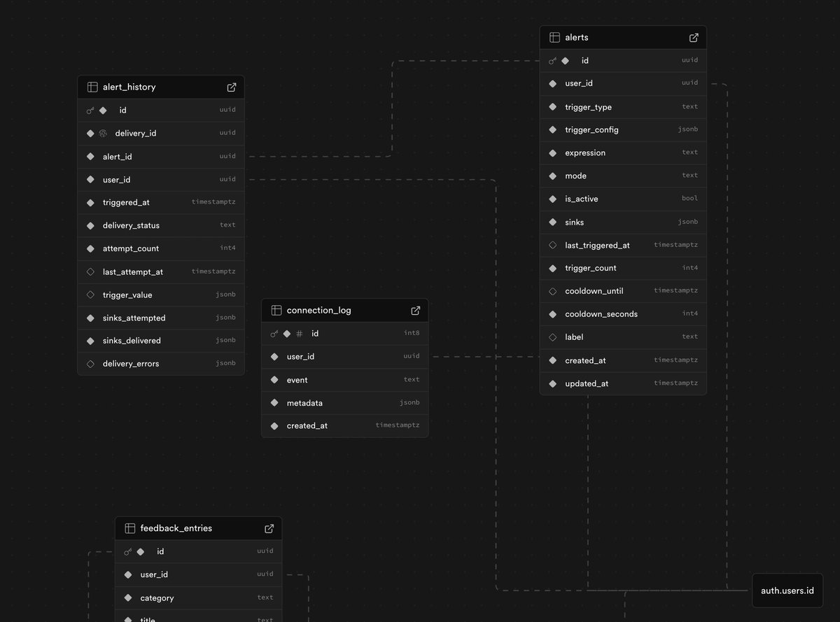This screenshot has height=622, width=840.
Task: Click nullable diamond icon beside cooldown_until
Action: 552,291
